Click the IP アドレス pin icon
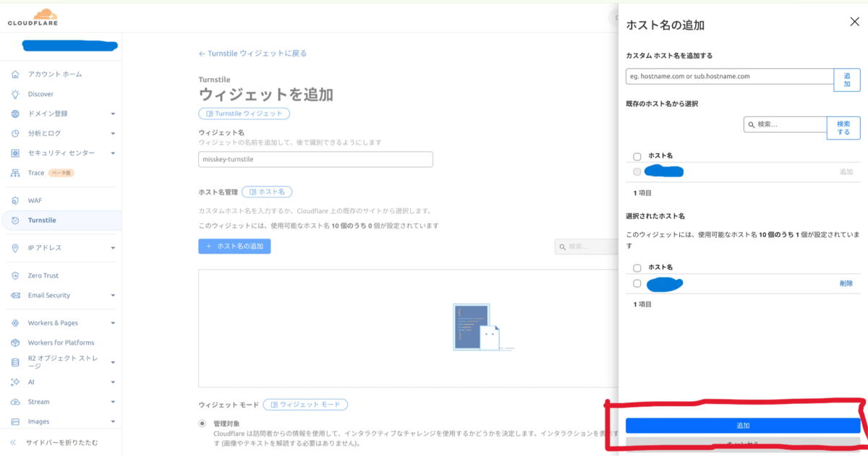 16,248
